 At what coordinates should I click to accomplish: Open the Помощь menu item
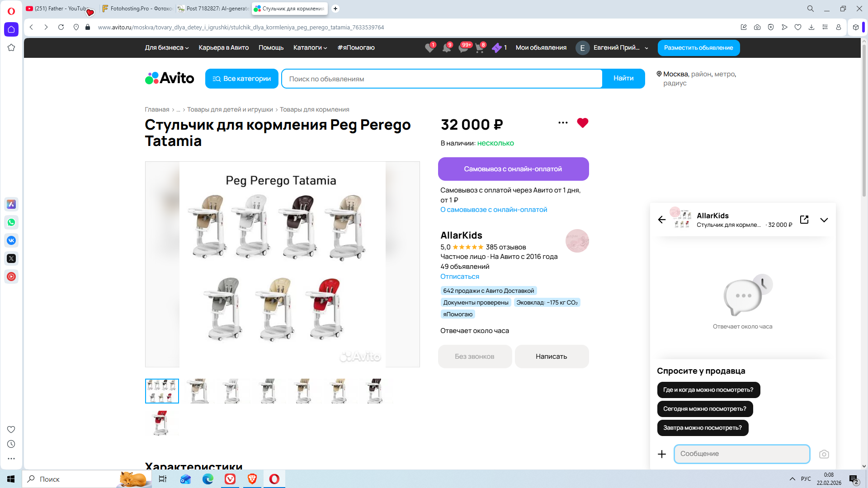pos(271,48)
